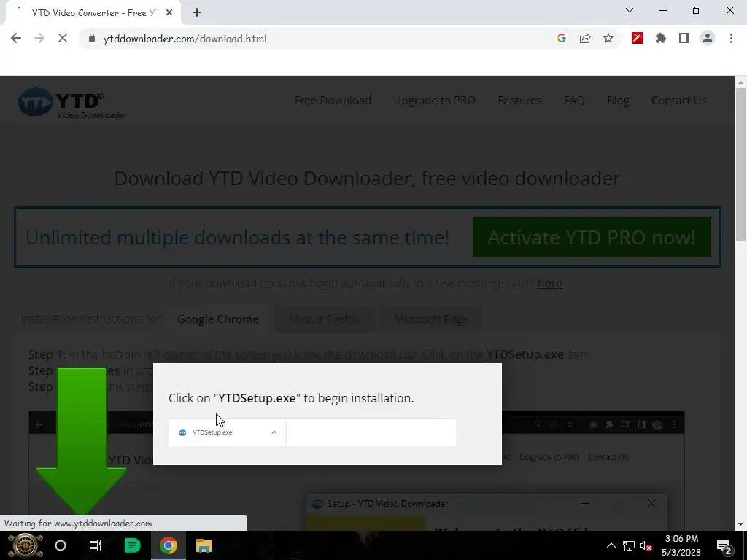
Task: Open the taskbar clock and date
Action: 681,545
